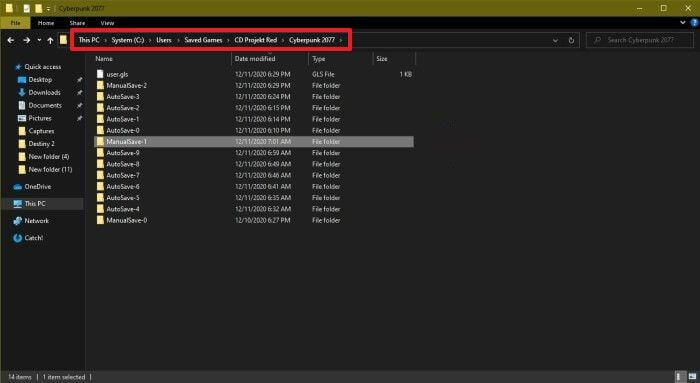Click Users in the address breadcrumb

click(164, 40)
